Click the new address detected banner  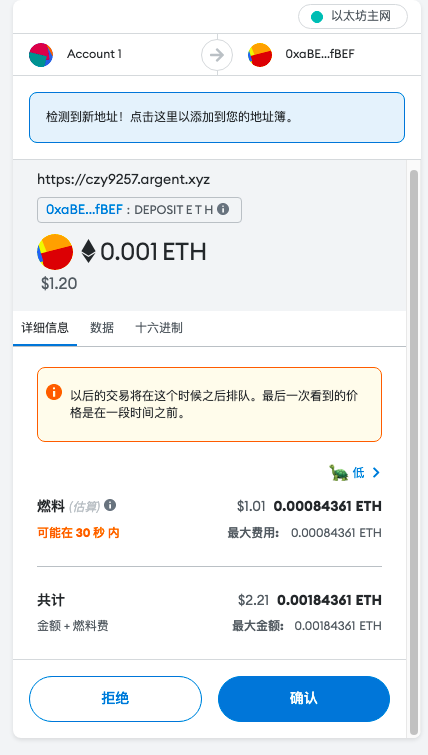pos(217,117)
